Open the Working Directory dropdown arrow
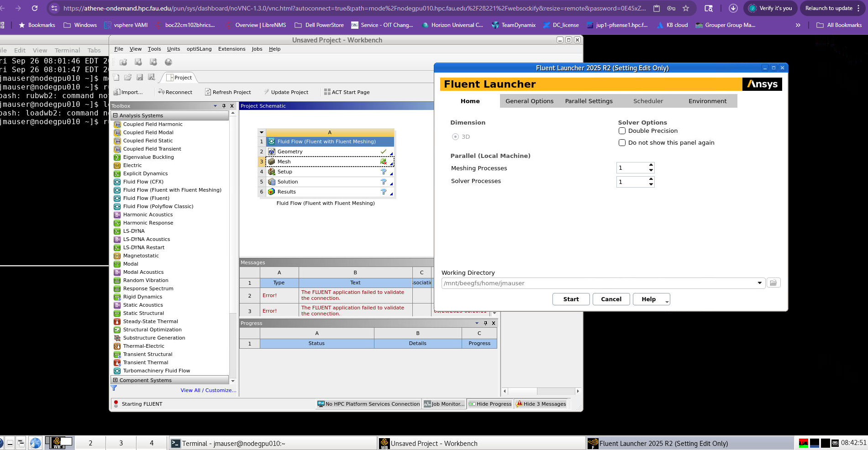 [x=760, y=283]
